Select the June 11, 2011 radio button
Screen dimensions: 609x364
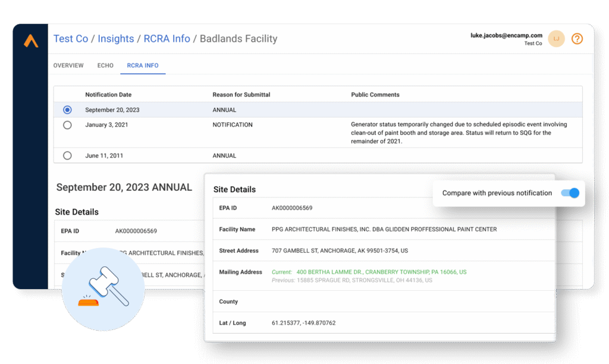pos(67,156)
